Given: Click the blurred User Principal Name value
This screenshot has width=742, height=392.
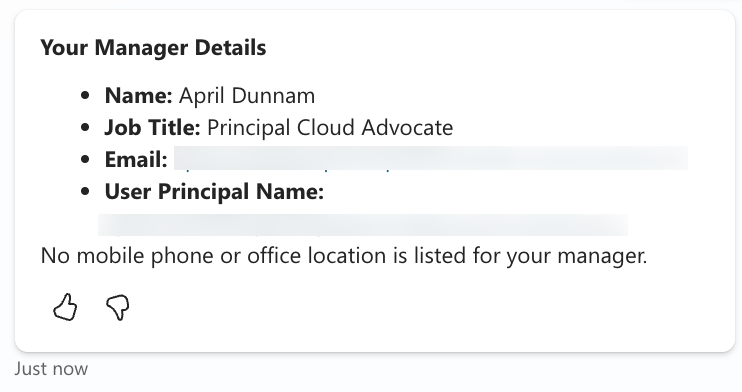Looking at the screenshot, I should click(362, 225).
